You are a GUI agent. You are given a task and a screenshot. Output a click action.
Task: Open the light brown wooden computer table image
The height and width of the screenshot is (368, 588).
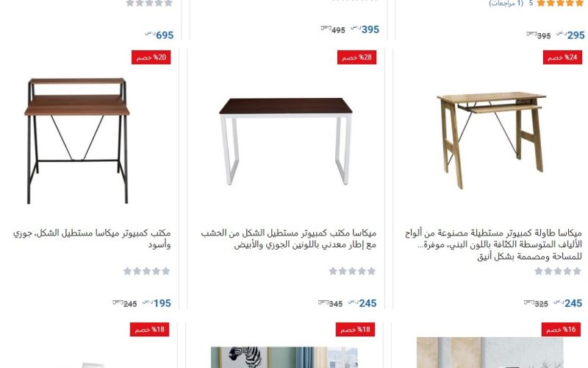[x=491, y=140]
